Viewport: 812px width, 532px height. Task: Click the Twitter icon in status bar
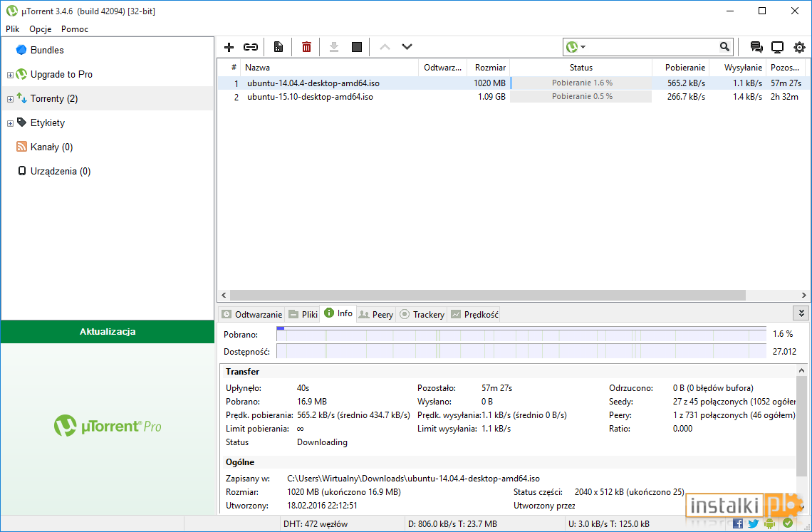point(754,523)
